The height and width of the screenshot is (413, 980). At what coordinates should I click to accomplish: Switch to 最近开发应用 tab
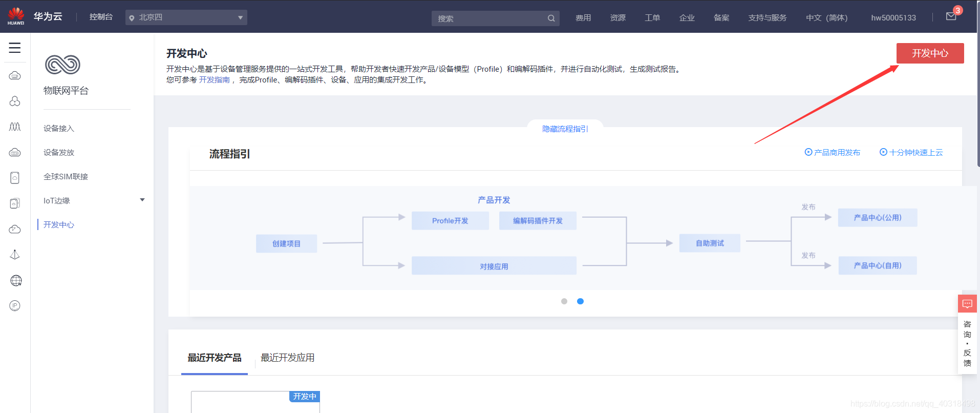[x=288, y=358]
